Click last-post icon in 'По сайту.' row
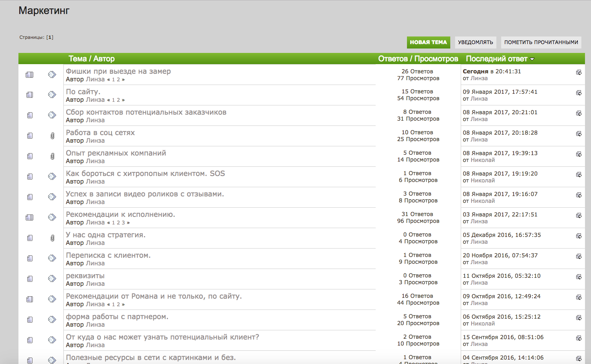This screenshot has height=364, width=591. point(579,93)
